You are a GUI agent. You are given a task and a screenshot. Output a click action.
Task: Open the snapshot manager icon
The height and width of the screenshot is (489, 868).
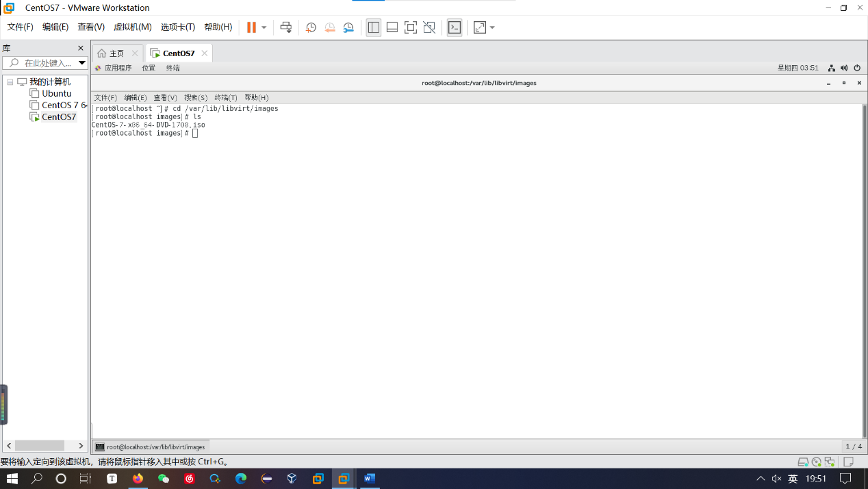(x=348, y=27)
